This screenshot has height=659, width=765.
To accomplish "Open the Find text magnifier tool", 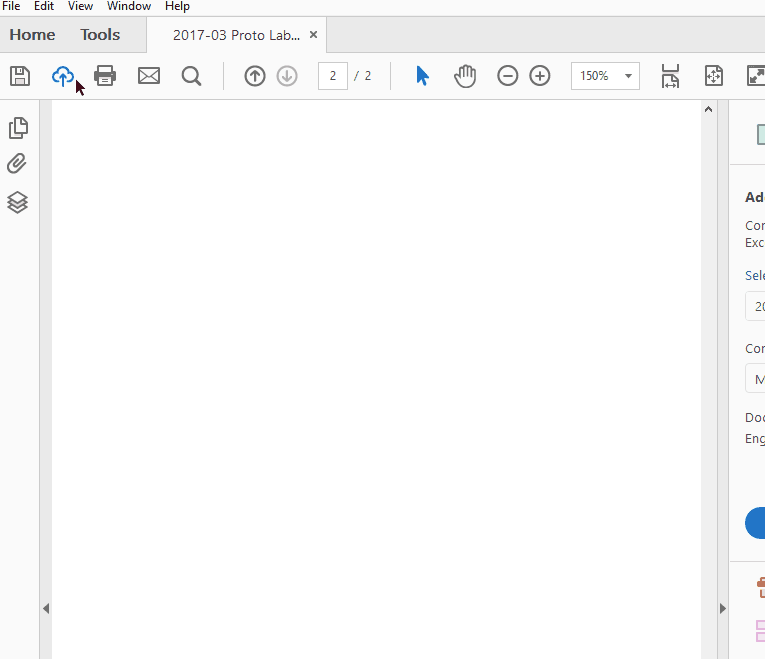I will (191, 76).
